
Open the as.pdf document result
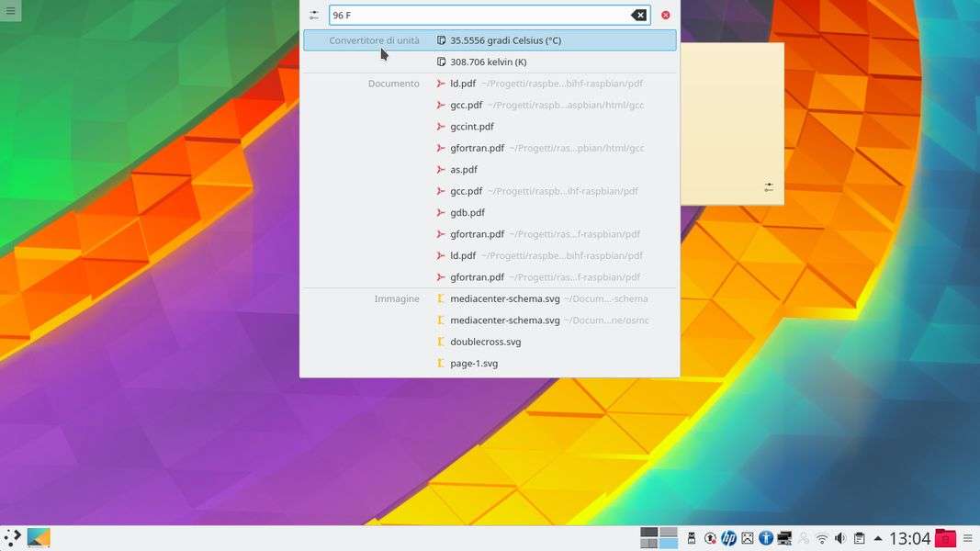(463, 170)
